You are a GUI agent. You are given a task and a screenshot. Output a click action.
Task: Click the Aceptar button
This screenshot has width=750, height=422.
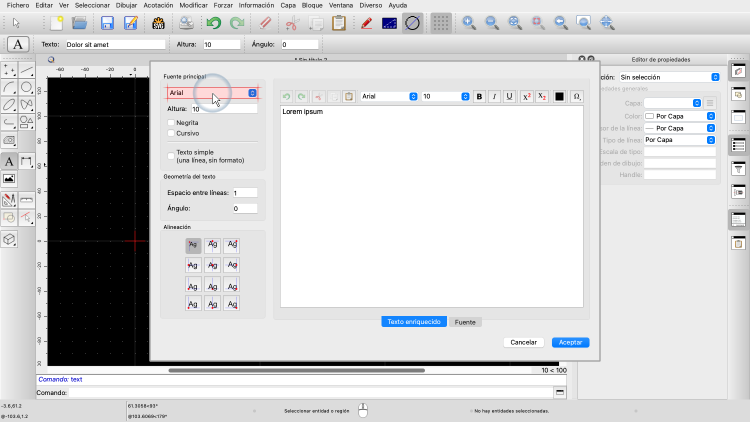coord(570,342)
